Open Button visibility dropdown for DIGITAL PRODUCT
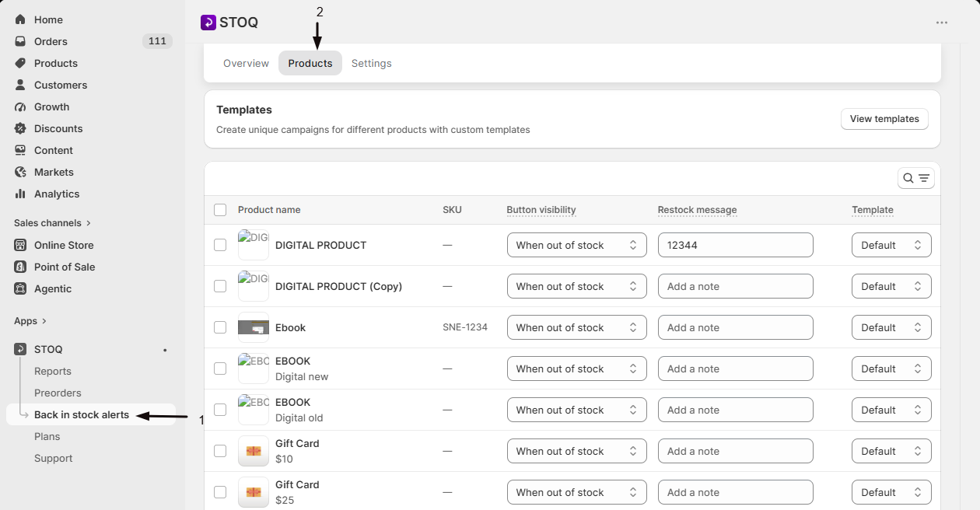The width and height of the screenshot is (980, 510). 577,245
